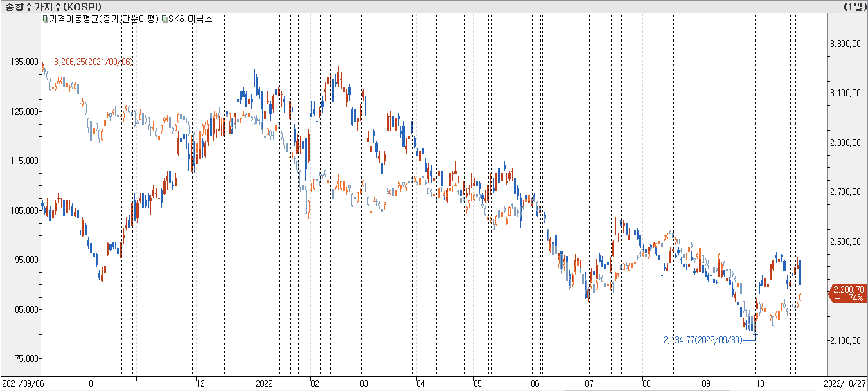Click the 03 month label on time axis
This screenshot has width=868, height=391.
click(364, 384)
